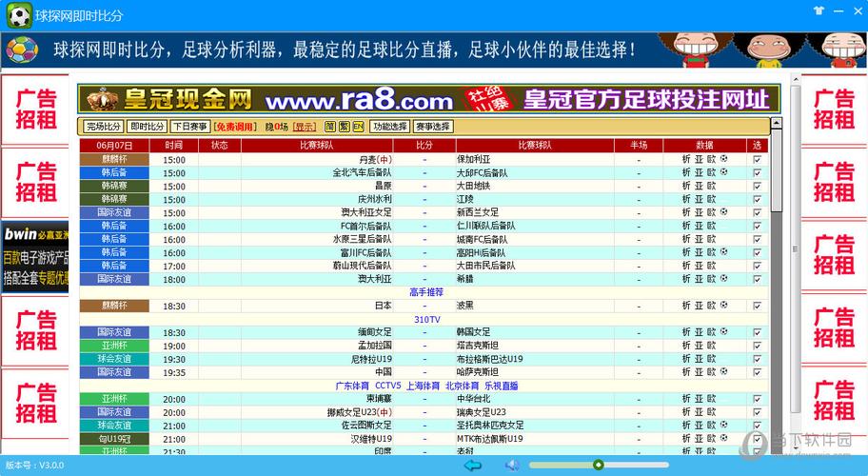The image size is (868, 476).
Task: Switch to Simplified Chinese with 简 icon
Action: point(329,127)
